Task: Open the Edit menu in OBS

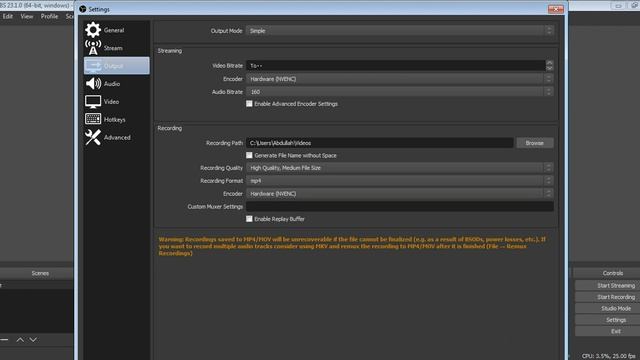Action: point(8,16)
